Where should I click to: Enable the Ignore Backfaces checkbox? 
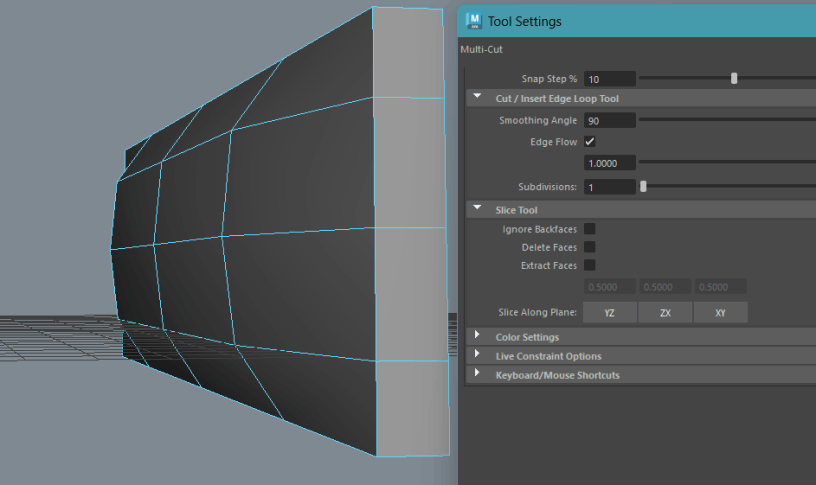(x=590, y=229)
